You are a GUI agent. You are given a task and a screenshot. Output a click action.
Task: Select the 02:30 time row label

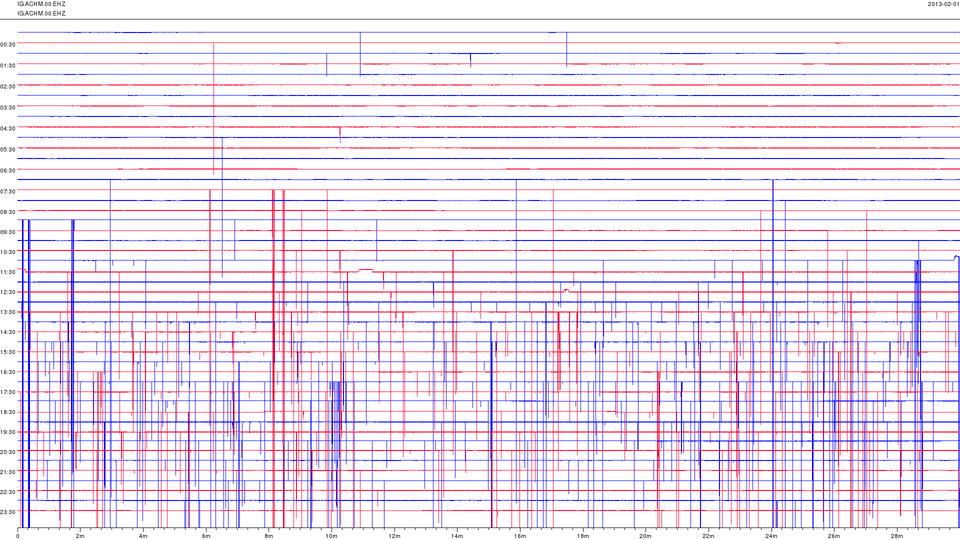pos(8,86)
